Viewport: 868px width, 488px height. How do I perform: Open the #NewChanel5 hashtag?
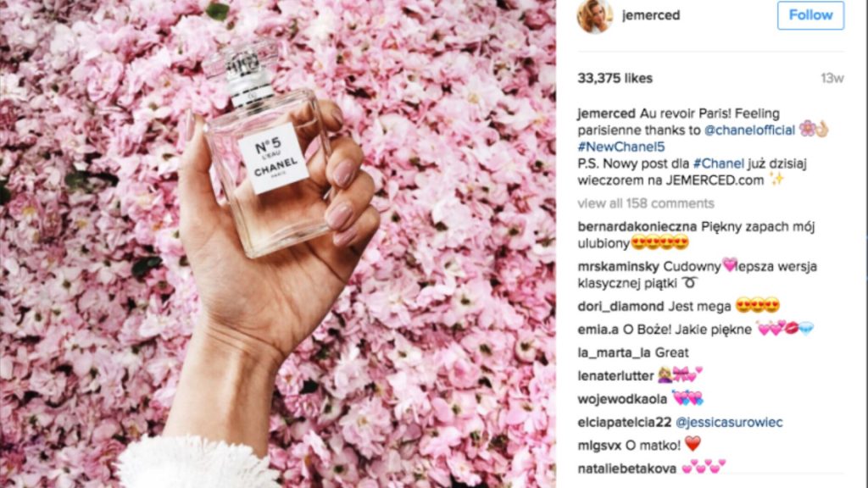621,147
